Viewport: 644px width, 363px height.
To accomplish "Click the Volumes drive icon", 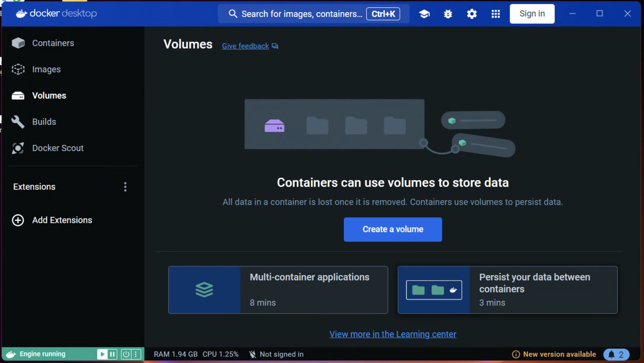I will (x=18, y=95).
